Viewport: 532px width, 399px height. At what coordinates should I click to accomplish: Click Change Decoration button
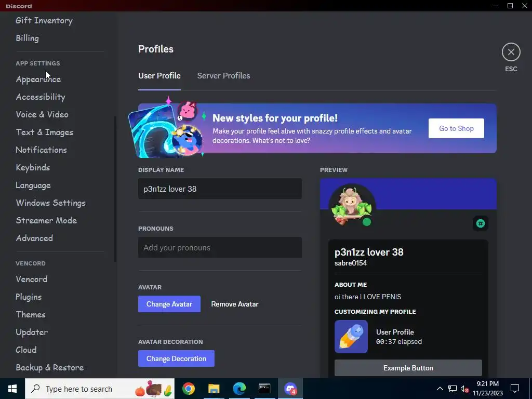(x=176, y=358)
